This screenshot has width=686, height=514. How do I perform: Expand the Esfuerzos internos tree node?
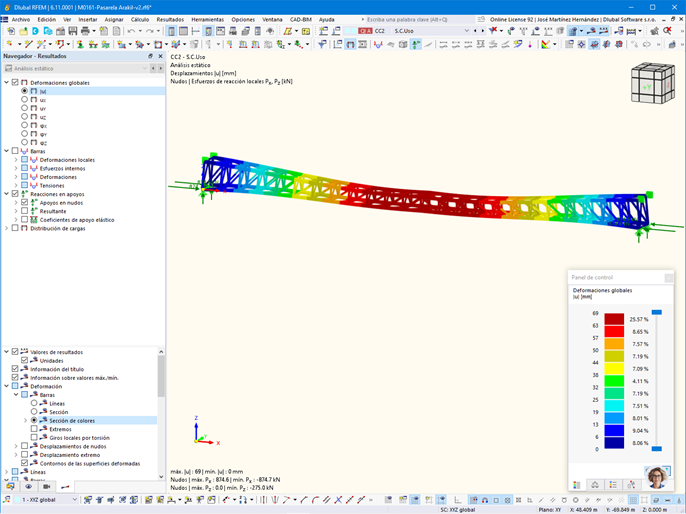pos(16,168)
